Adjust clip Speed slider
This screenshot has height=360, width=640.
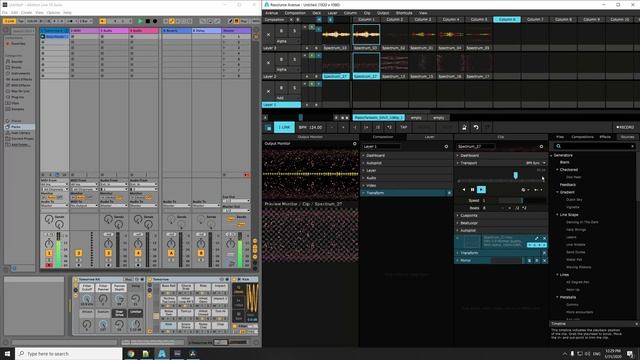522,200
